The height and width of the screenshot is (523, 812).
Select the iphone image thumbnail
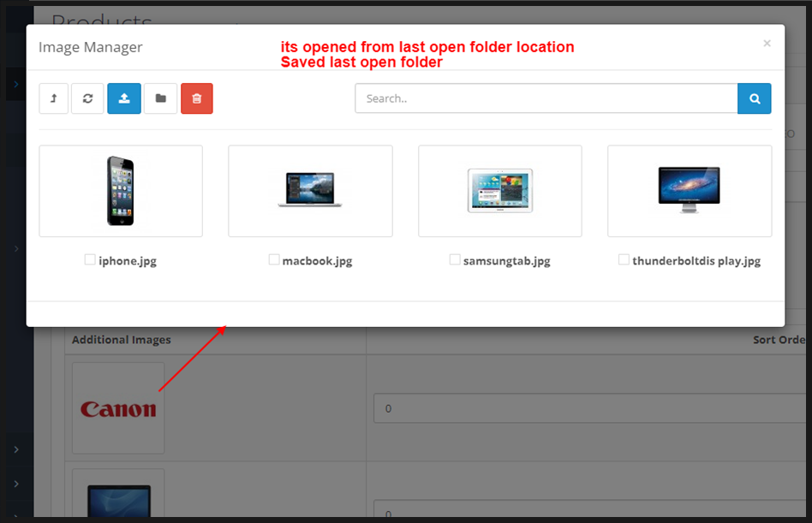120,190
